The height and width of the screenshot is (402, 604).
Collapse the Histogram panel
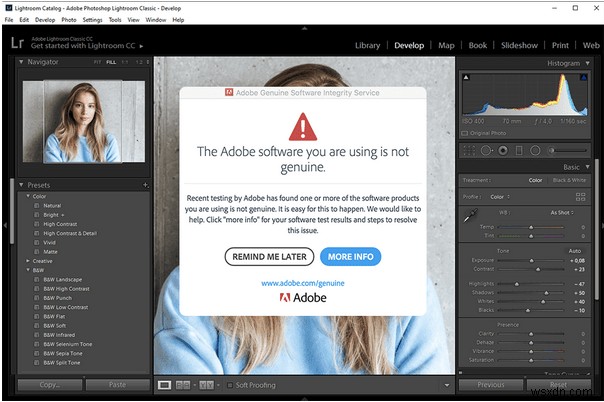[x=587, y=63]
